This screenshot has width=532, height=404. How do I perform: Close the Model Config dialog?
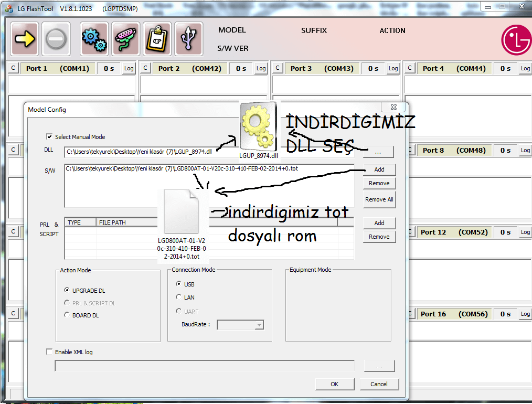(x=393, y=107)
